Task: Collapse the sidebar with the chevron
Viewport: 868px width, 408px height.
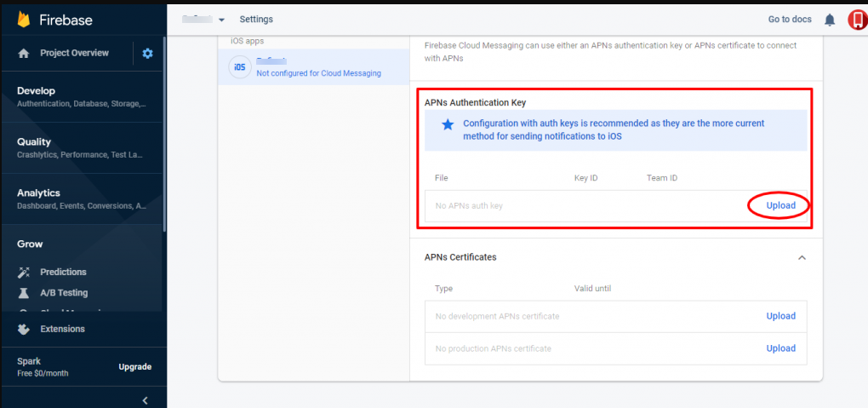Action: point(145,400)
